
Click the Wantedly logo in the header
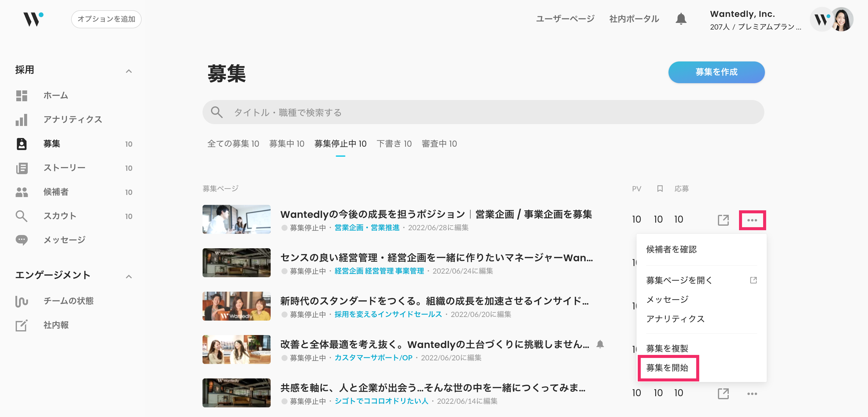[x=33, y=19]
